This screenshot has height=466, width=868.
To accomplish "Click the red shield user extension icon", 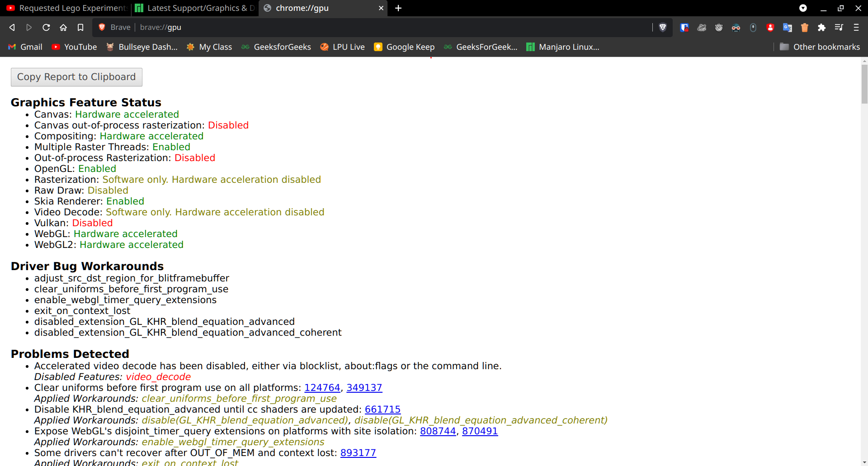I will pos(770,28).
